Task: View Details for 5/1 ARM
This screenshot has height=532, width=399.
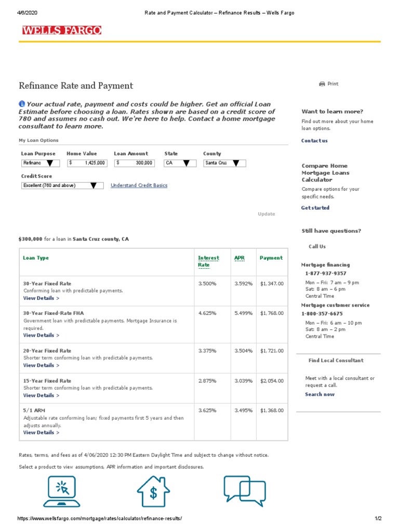Action: 41,432
